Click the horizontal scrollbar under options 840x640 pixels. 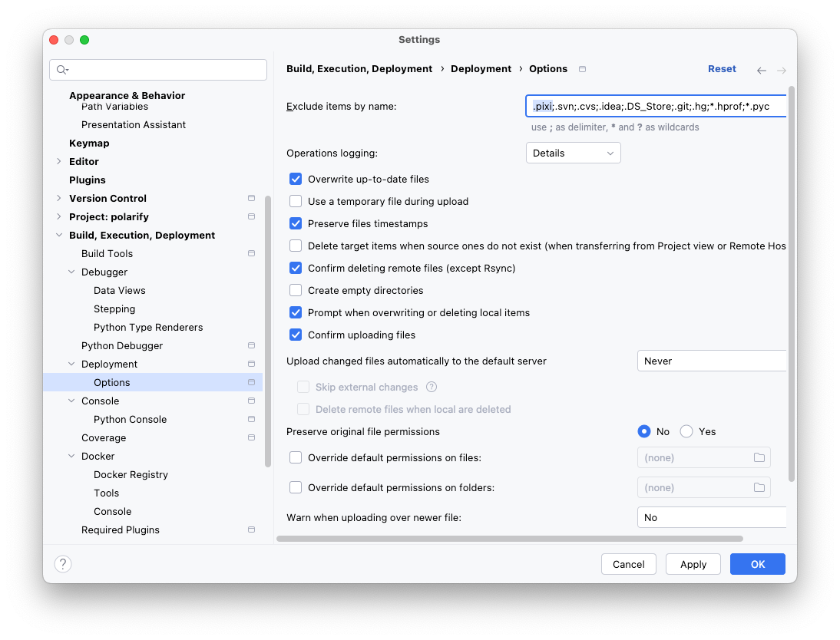(510, 539)
